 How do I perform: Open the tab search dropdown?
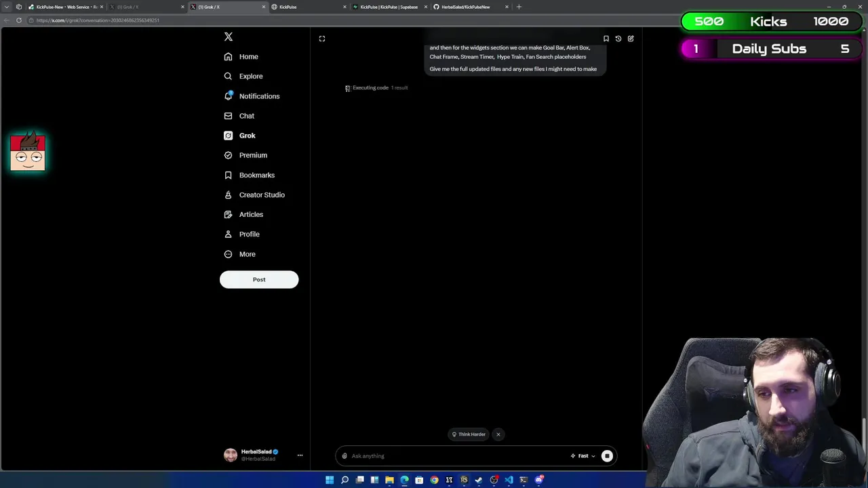coord(7,7)
